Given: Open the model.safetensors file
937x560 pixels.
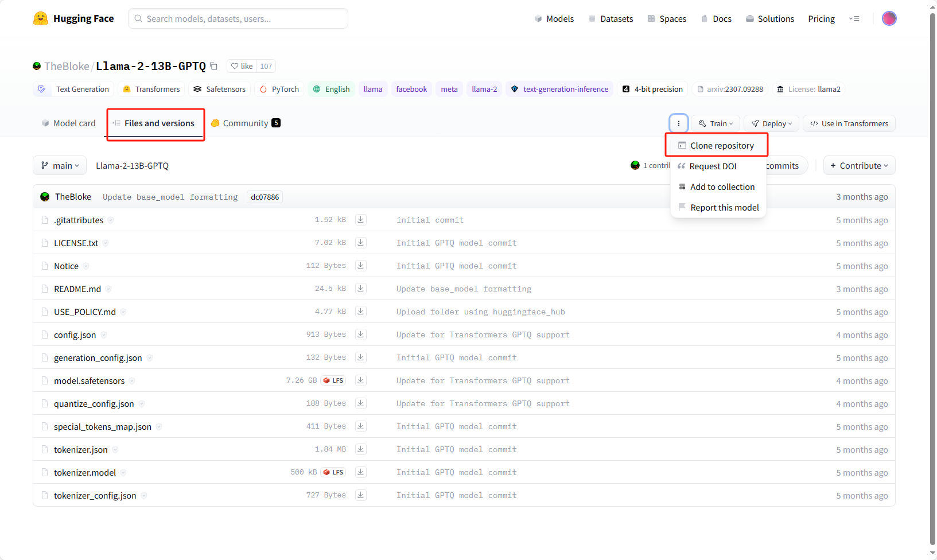Looking at the screenshot, I should pos(89,380).
